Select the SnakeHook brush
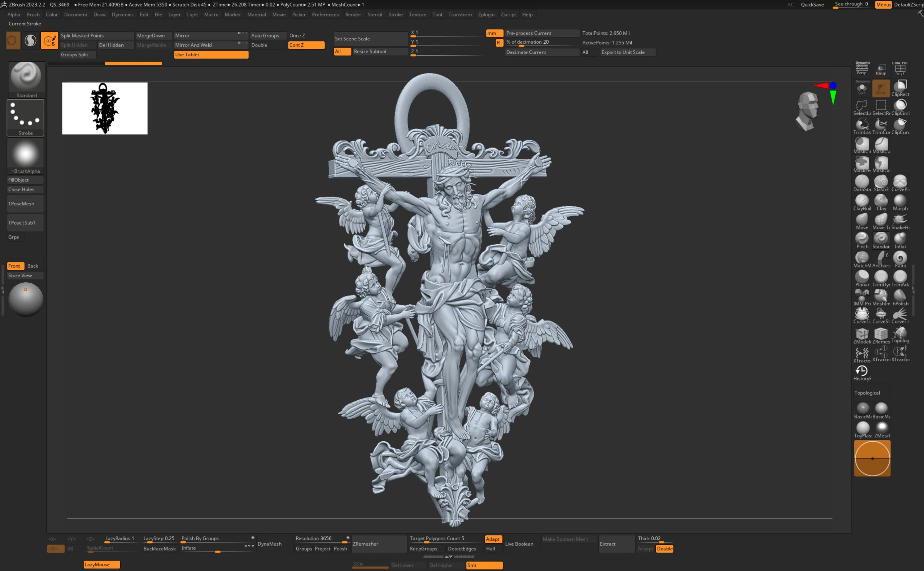Image resolution: width=924 pixels, height=571 pixels. [900, 221]
